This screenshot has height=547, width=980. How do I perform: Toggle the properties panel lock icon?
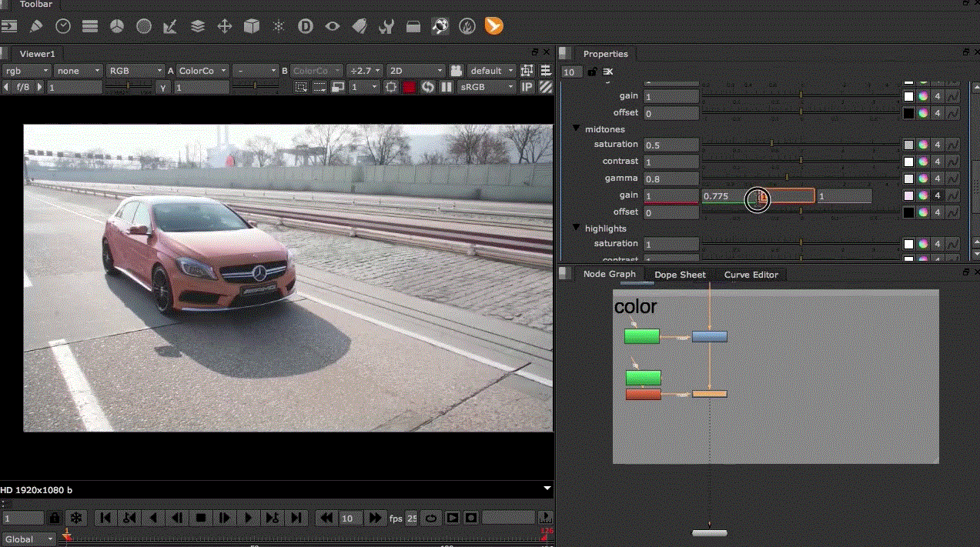(592, 72)
